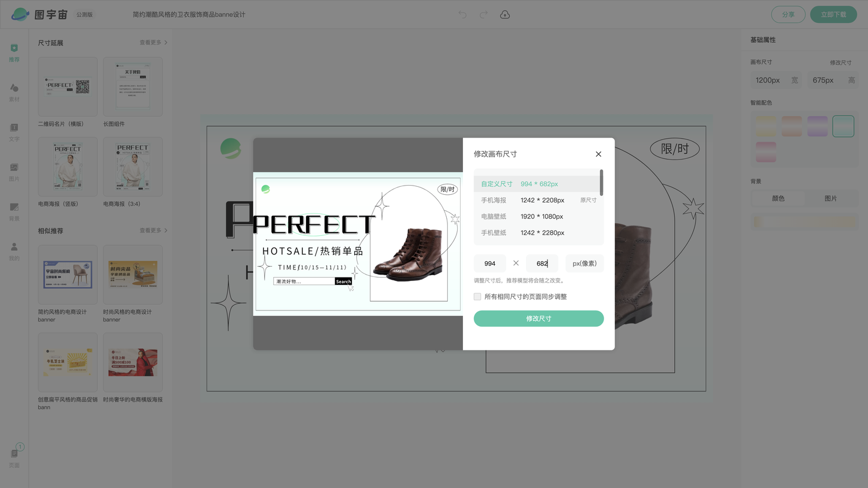868x488 pixels.
Task: Switch to 图片 background tab
Action: (831, 198)
